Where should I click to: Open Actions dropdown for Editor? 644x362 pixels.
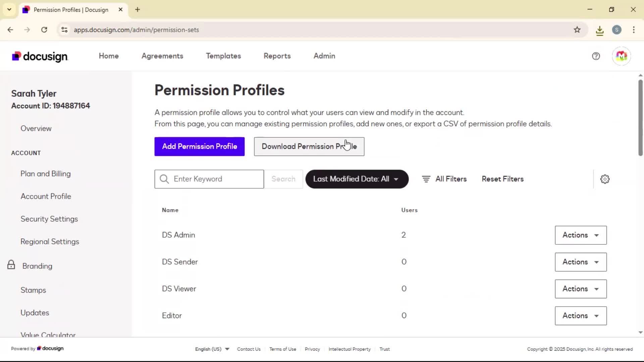(x=581, y=315)
